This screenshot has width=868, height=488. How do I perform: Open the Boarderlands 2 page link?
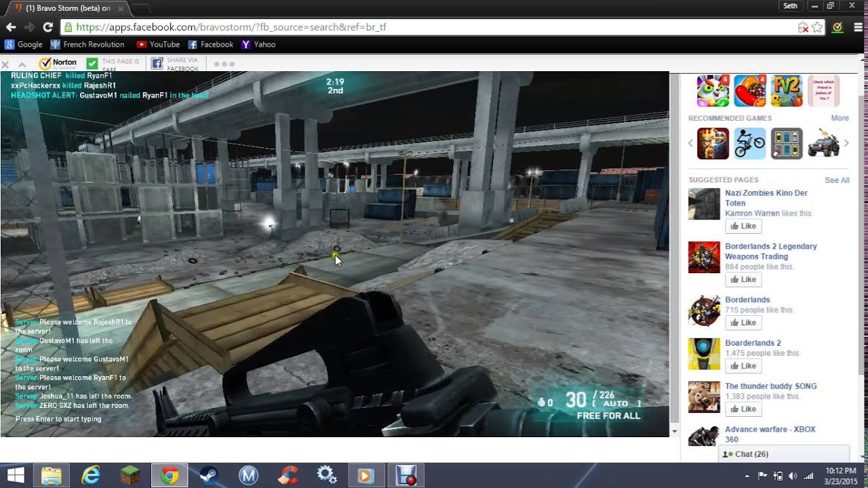click(753, 343)
